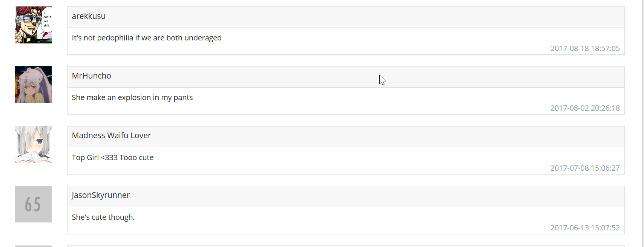Viewport: 644px width, 247px height.
Task: Click JasonSkyrunner's gray 65 avatar
Action: [x=33, y=204]
